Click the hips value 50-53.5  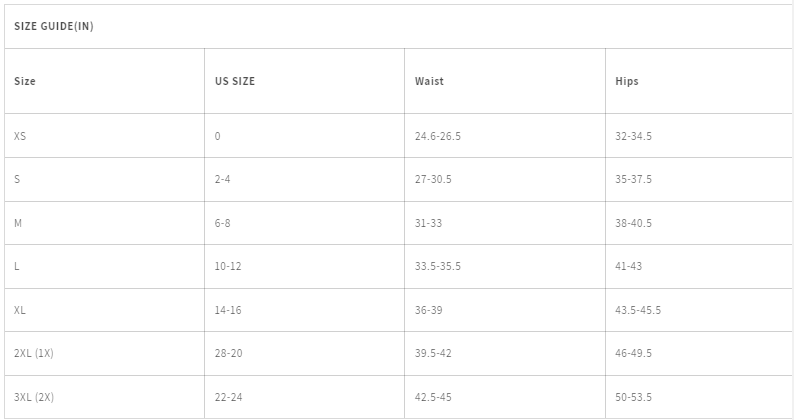click(633, 397)
